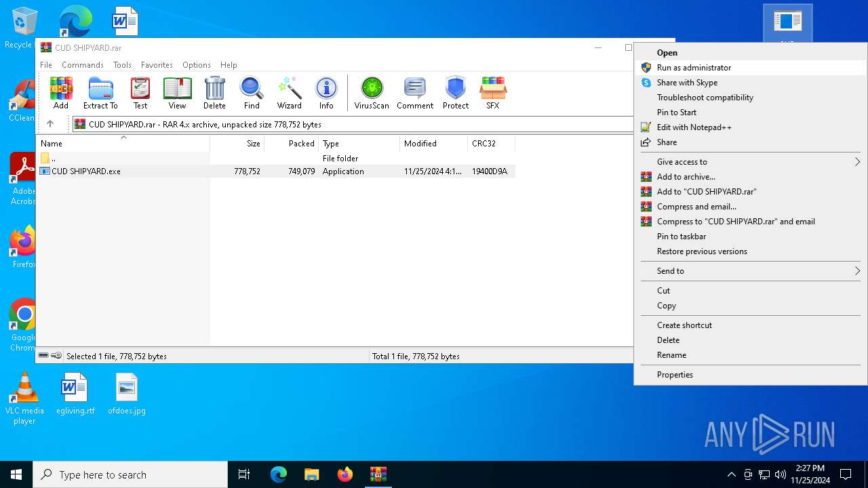Click the Find magnifier toolbar icon

click(252, 93)
